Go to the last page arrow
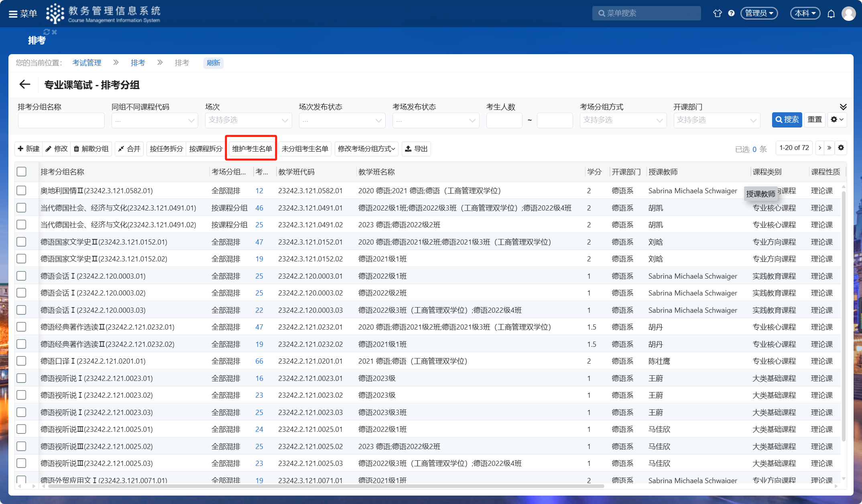 point(829,148)
